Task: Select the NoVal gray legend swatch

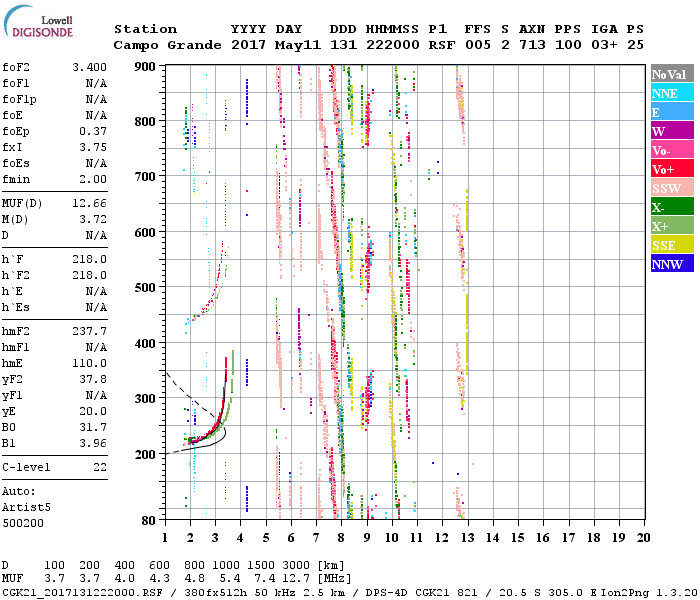Action: pos(671,74)
